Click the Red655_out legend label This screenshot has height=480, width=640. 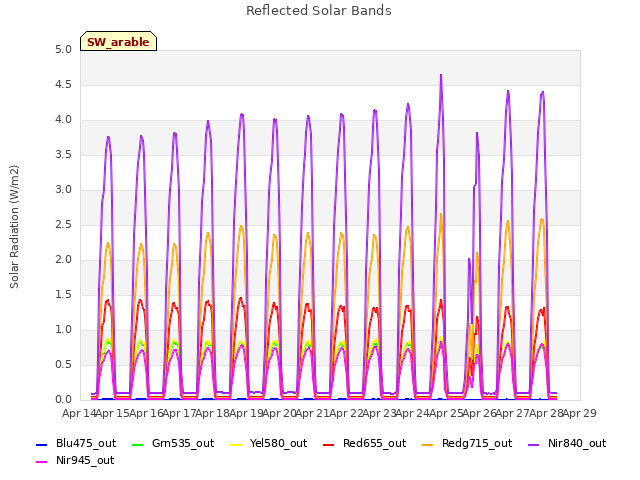(375, 443)
